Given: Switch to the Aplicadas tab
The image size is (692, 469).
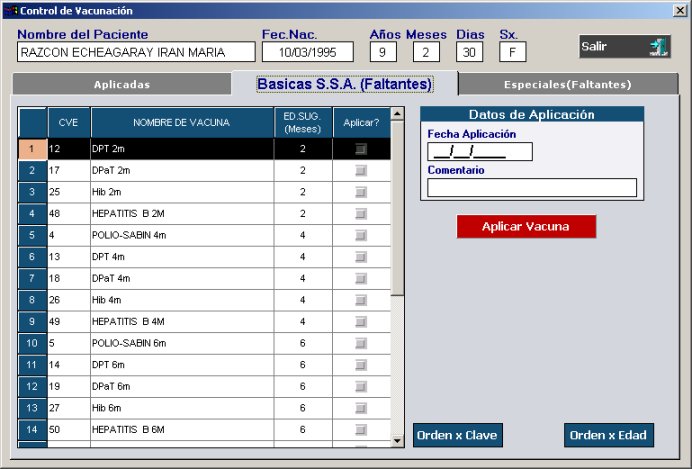Looking at the screenshot, I should [122, 84].
